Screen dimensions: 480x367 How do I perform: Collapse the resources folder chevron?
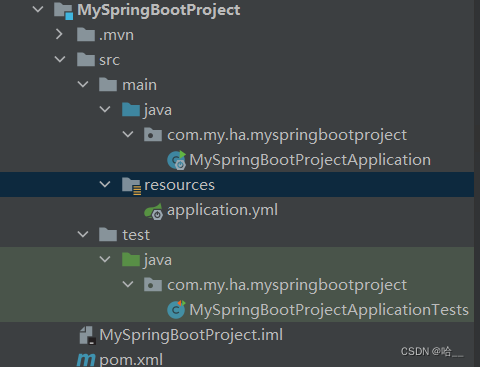pos(105,184)
